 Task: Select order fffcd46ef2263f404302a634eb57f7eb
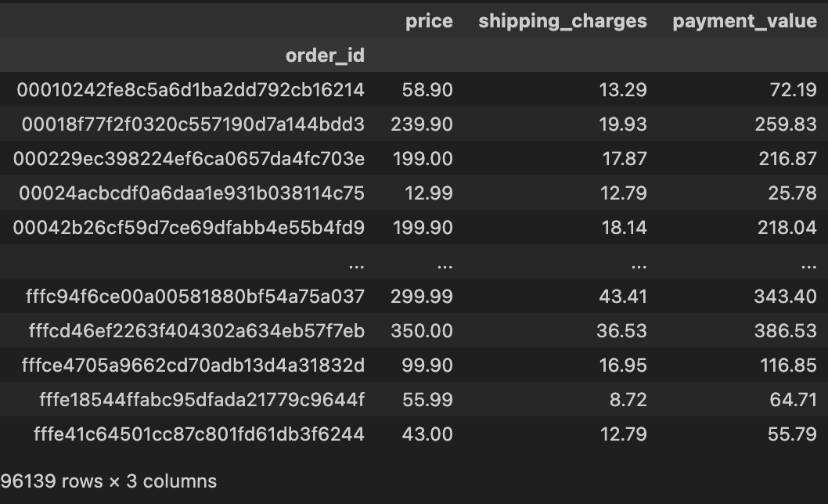tap(196, 331)
